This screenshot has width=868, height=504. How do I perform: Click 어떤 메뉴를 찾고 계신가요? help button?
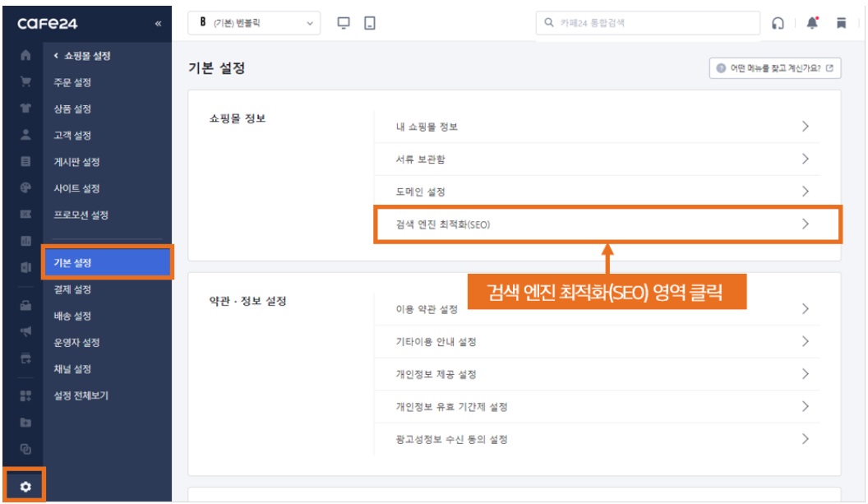coord(775,68)
